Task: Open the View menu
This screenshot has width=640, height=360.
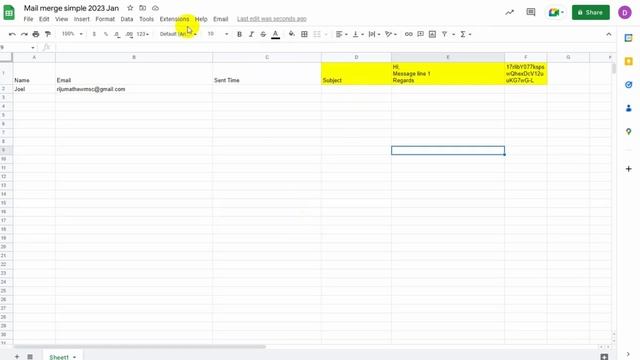Action: point(62,19)
